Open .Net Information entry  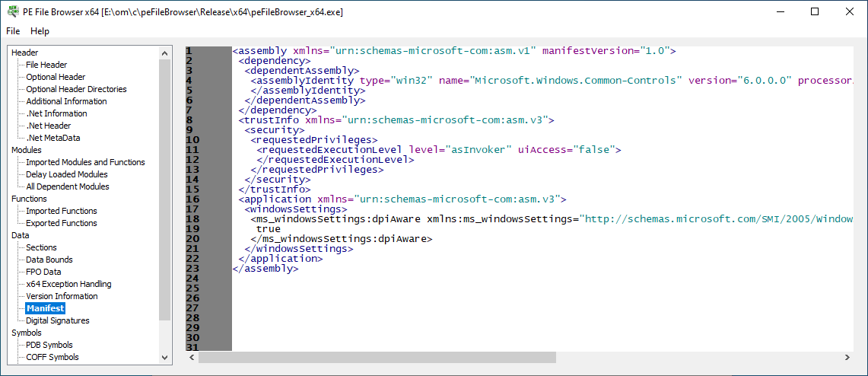(56, 113)
